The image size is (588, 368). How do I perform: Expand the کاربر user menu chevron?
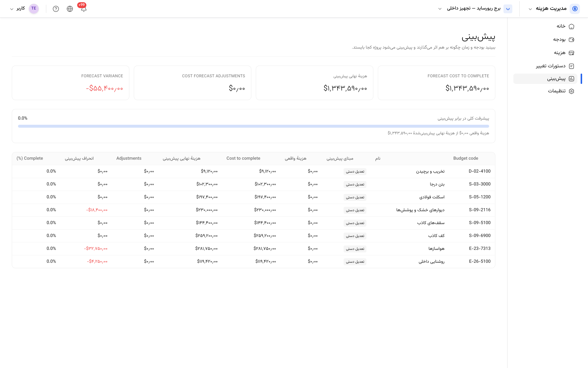(x=12, y=9)
